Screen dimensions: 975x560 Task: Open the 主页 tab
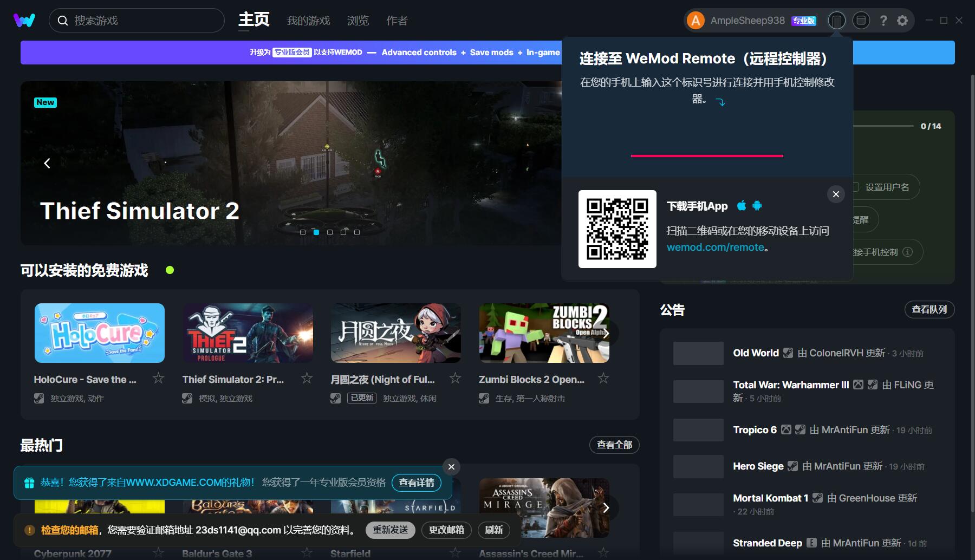[x=254, y=20]
